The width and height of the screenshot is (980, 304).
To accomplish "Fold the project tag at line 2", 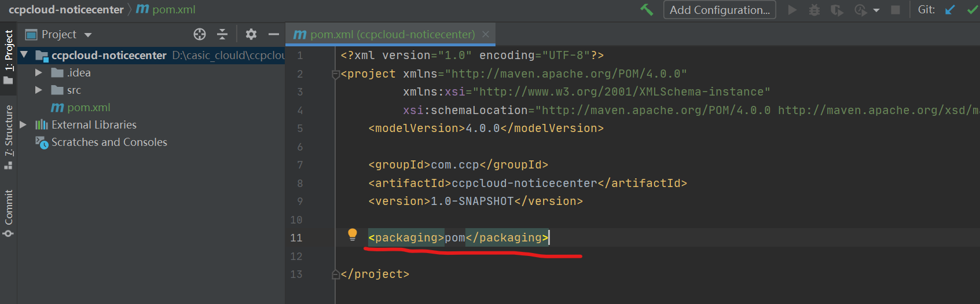I will pyautogui.click(x=335, y=74).
